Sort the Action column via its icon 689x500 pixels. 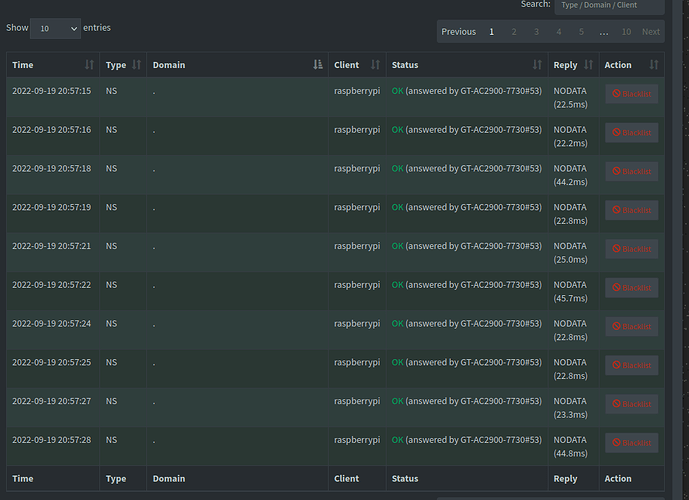[x=654, y=65]
